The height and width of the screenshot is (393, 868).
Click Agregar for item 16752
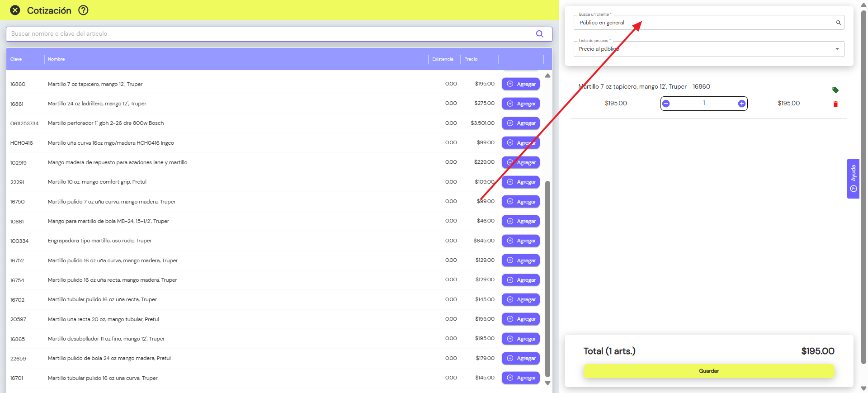[521, 260]
